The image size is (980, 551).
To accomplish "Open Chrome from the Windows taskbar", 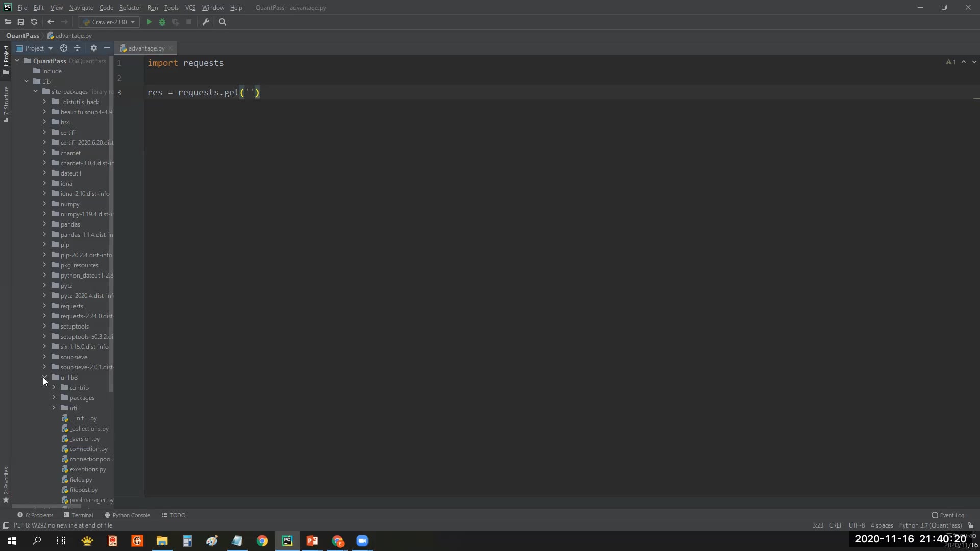I will pos(262,541).
